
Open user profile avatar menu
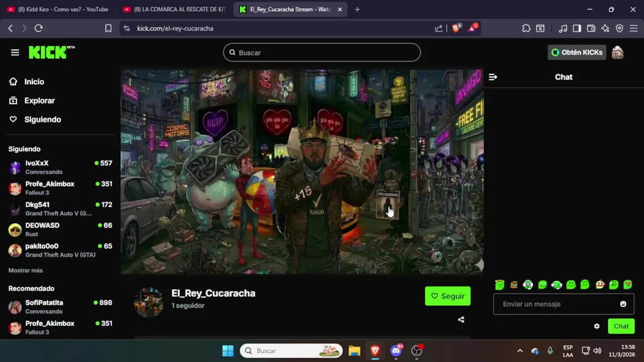coord(617,52)
